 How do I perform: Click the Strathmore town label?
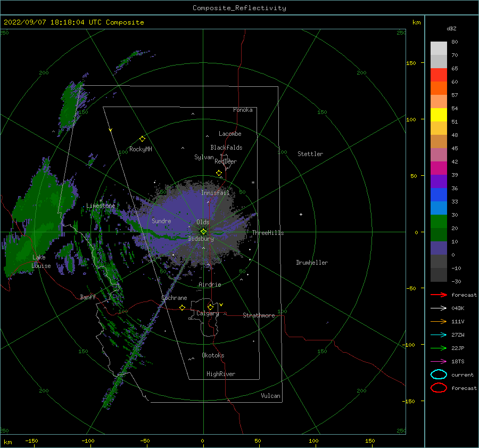click(259, 315)
